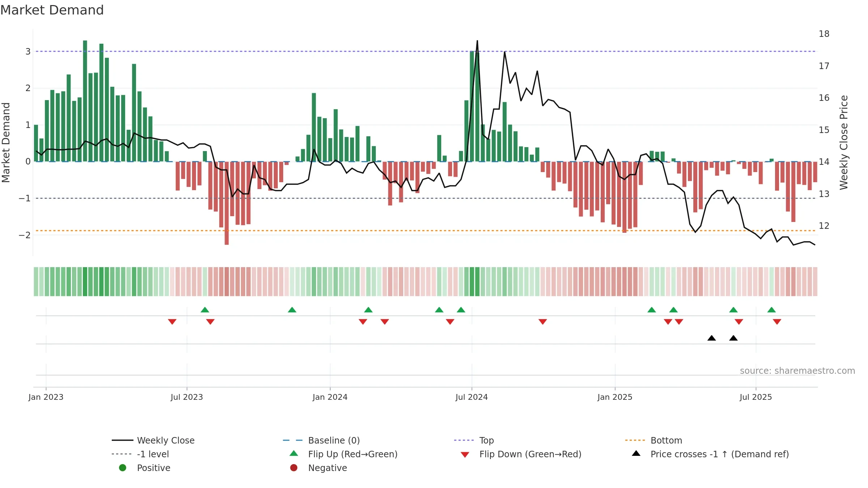The image size is (868, 488).
Task: Click the 15 price axis tick label
Action: [x=824, y=130]
